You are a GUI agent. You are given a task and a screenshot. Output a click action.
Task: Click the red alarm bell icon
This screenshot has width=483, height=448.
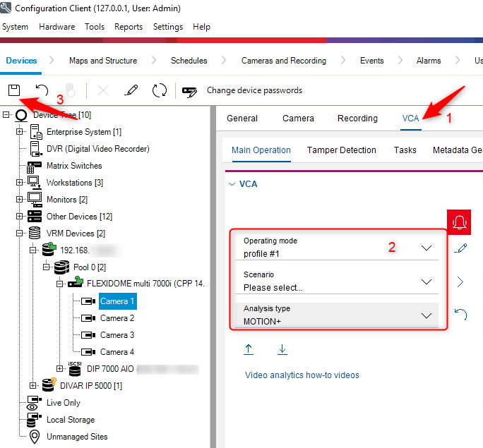(x=460, y=222)
